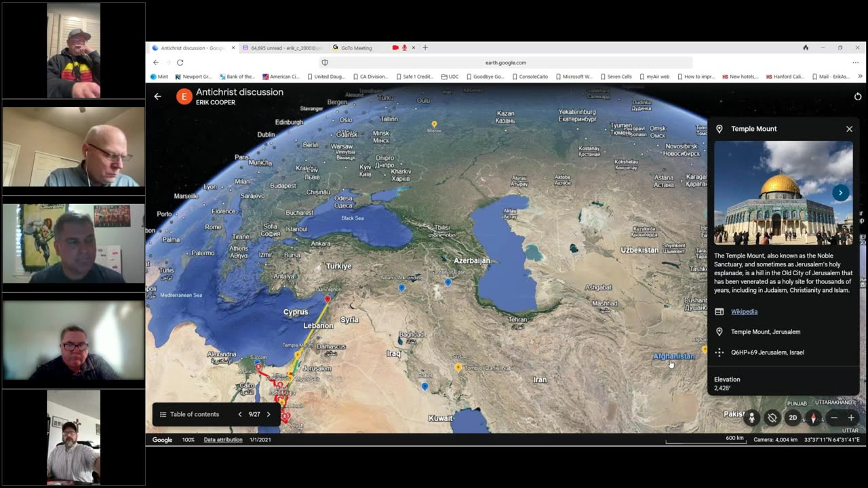
Task: Open the United Daug... bookmark
Action: (326, 77)
